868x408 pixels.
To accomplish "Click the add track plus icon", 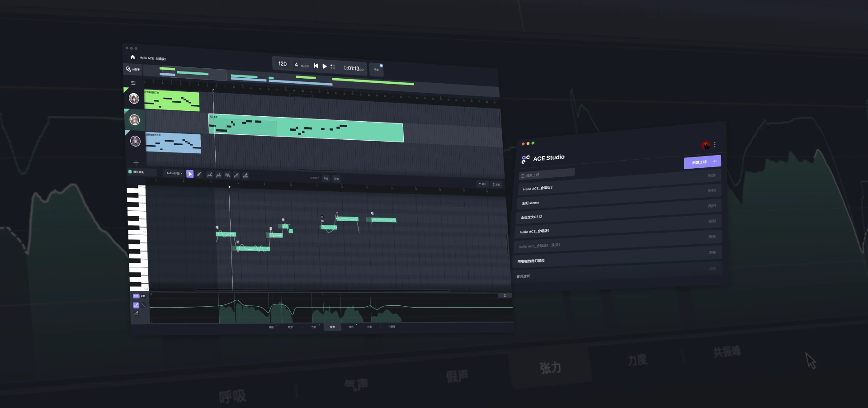I will coord(136,162).
